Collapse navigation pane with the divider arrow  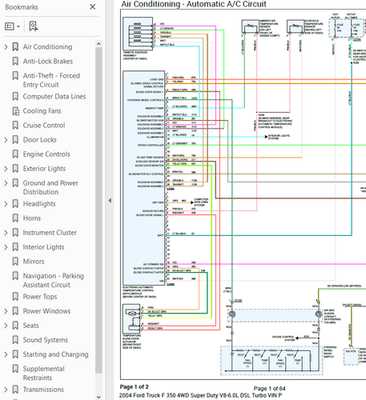click(x=110, y=200)
